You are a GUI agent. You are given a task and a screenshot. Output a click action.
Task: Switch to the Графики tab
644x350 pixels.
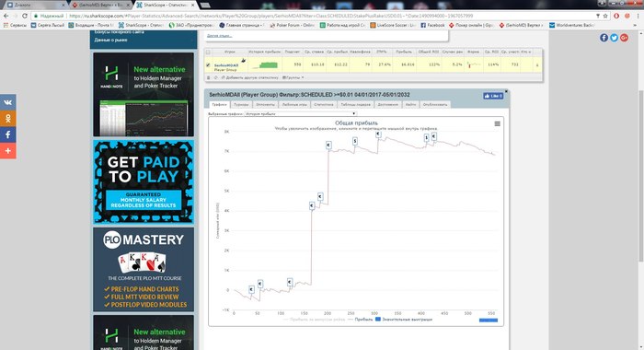219,104
